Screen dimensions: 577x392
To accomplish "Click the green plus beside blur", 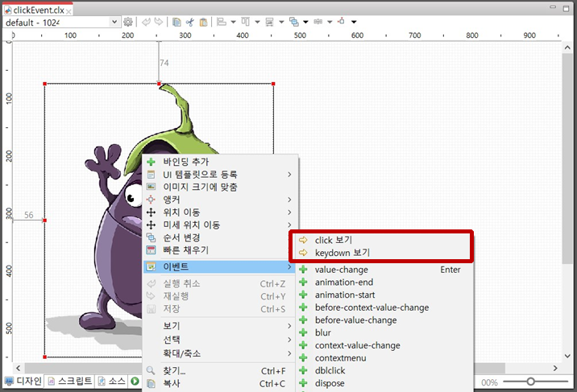I will [x=303, y=332].
